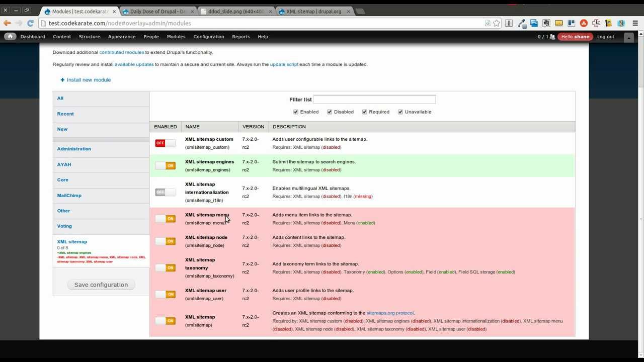This screenshot has width=644, height=362.
Task: Open the Dashboard admin menu
Action: [x=33, y=37]
